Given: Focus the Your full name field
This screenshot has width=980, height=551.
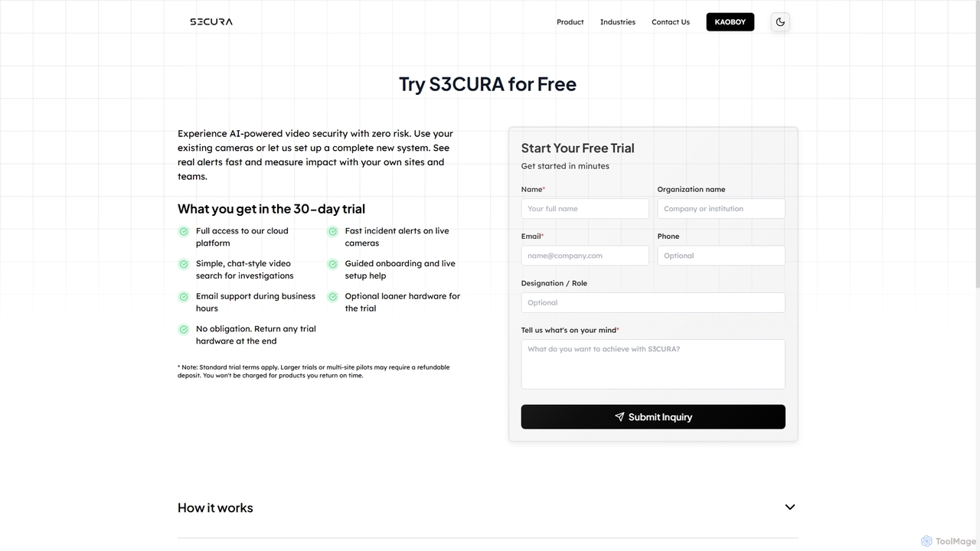Looking at the screenshot, I should coord(585,209).
